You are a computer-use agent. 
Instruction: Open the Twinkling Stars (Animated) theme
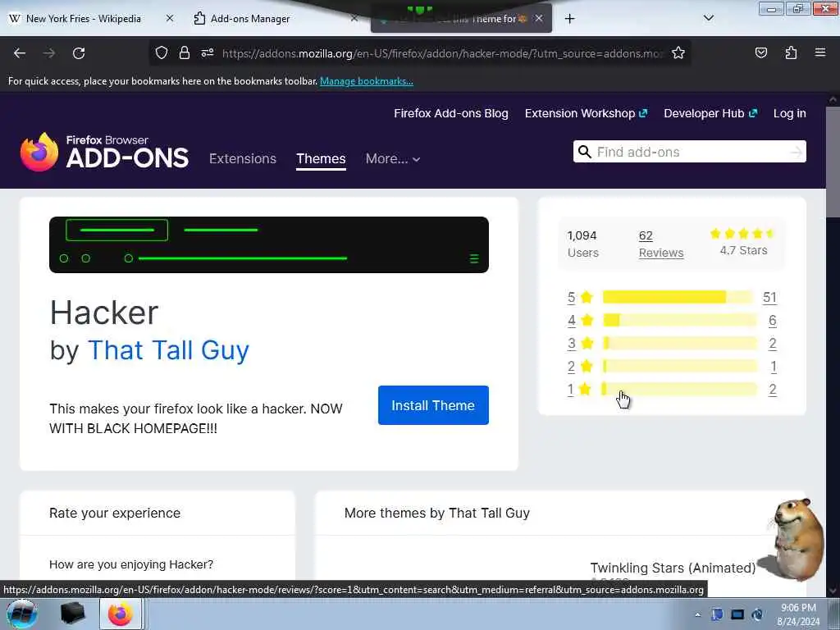(673, 568)
